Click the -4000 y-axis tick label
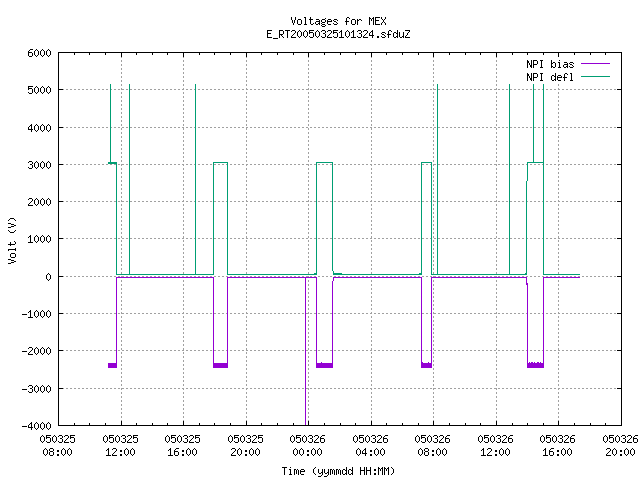This screenshot has height=480, width=640. [x=36, y=426]
